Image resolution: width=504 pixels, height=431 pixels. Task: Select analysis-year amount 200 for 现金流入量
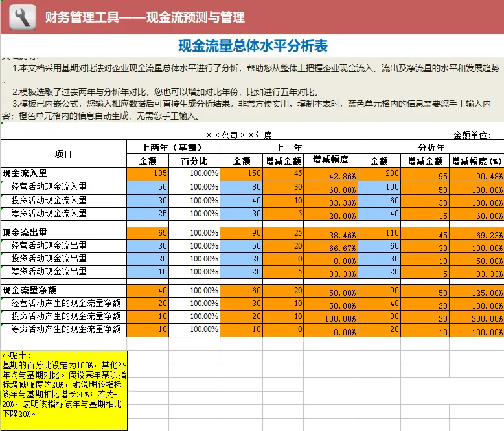[379, 173]
